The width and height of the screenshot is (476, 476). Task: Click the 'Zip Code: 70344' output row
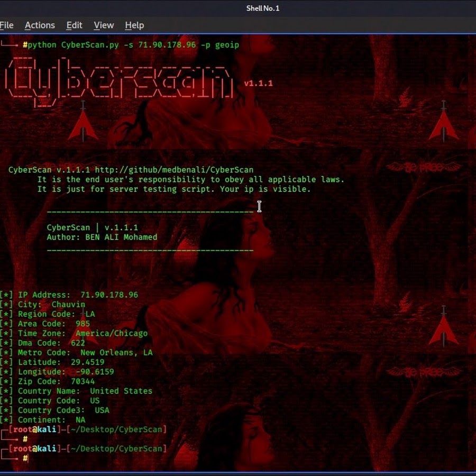pos(48,381)
